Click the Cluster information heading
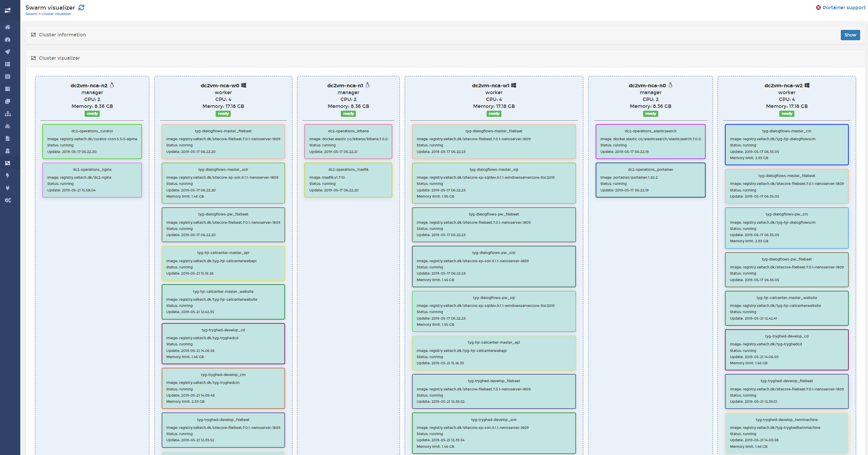 62,35
